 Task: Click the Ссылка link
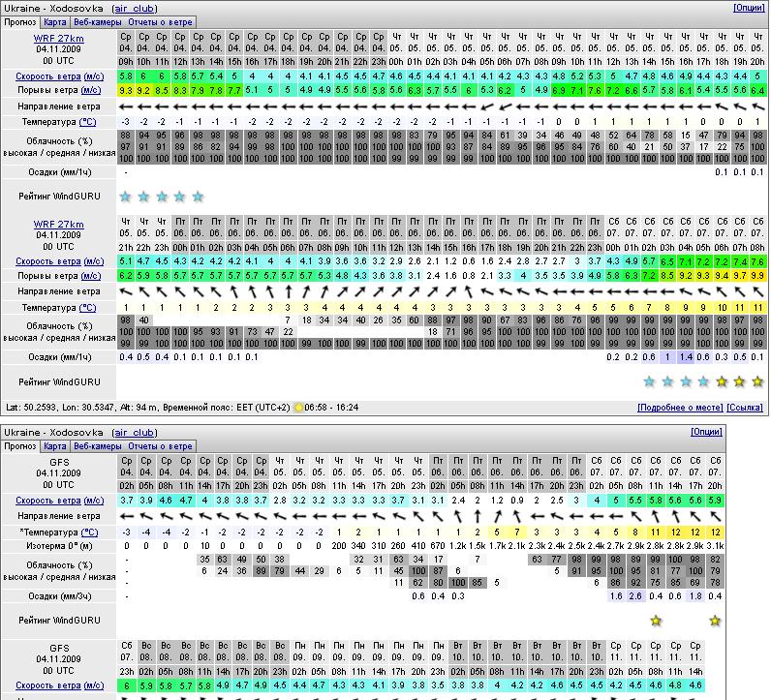click(x=746, y=409)
